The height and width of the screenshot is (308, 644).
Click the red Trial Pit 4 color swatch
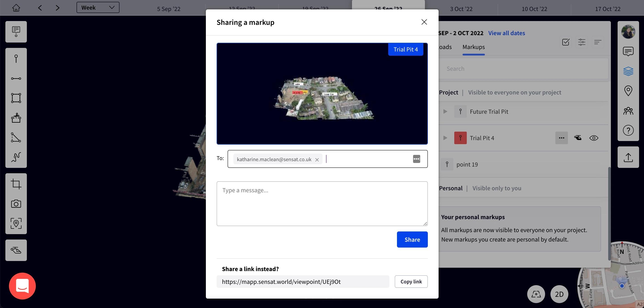(x=460, y=138)
